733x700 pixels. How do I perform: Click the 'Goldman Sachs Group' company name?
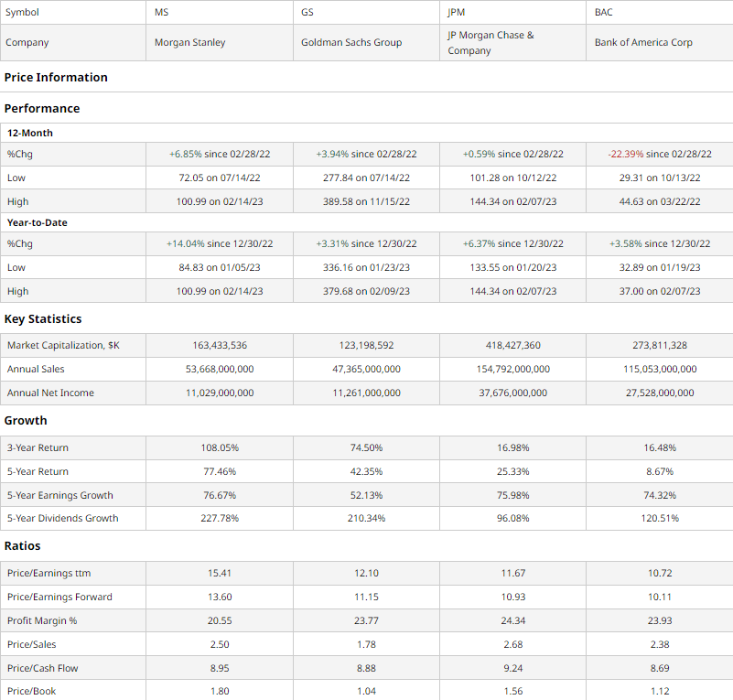tap(351, 42)
